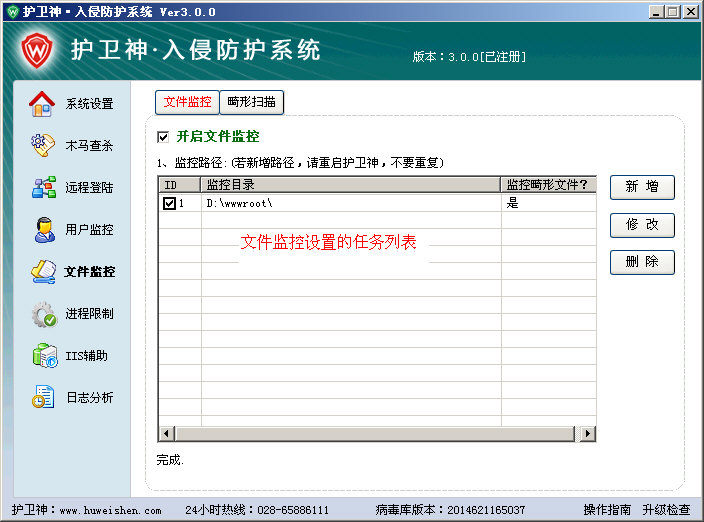Viewport: 704px width, 522px height.
Task: Click the 文件监控 folder icon
Action: click(x=44, y=272)
